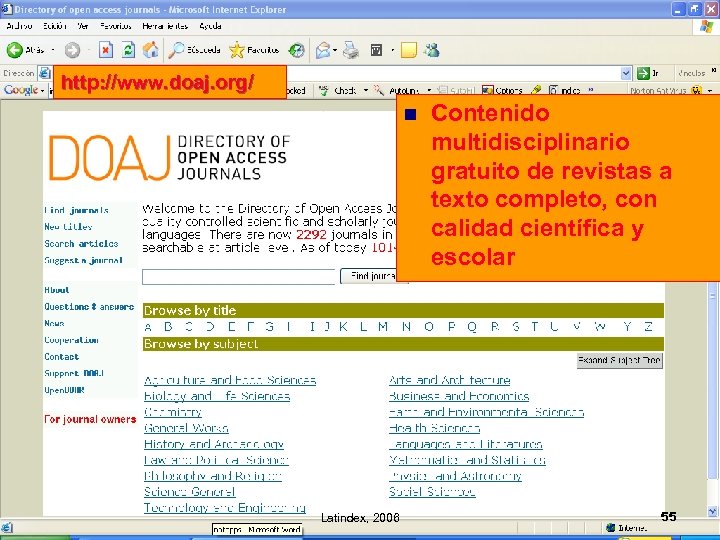Screen dimensions: 720x540
Task: Open the Edición menu
Action: [55, 26]
